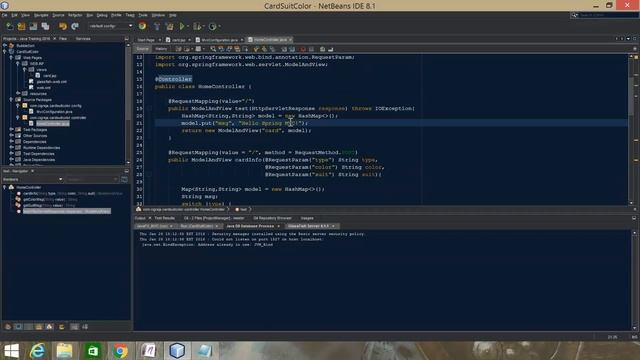Collapse the CardSuitColor project node

(5, 52)
